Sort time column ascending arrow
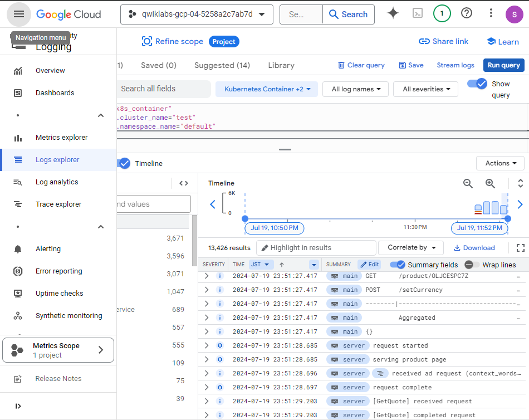The image size is (529, 420). 282,265
